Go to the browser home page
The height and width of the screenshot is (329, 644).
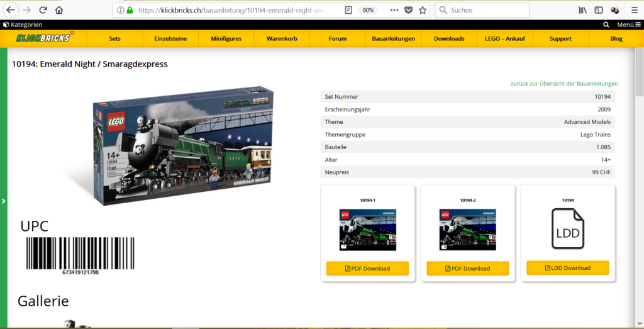pyautogui.click(x=59, y=10)
